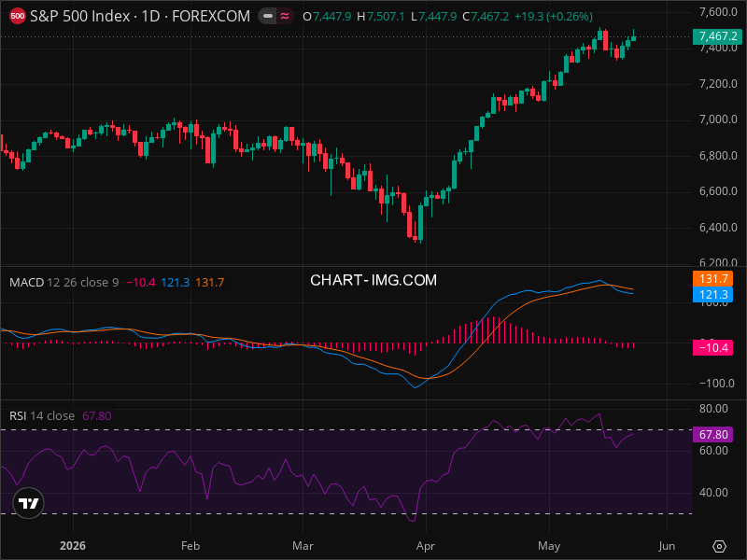The width and height of the screenshot is (747, 560).
Task: Click the Mar time axis label
Action: point(303,546)
